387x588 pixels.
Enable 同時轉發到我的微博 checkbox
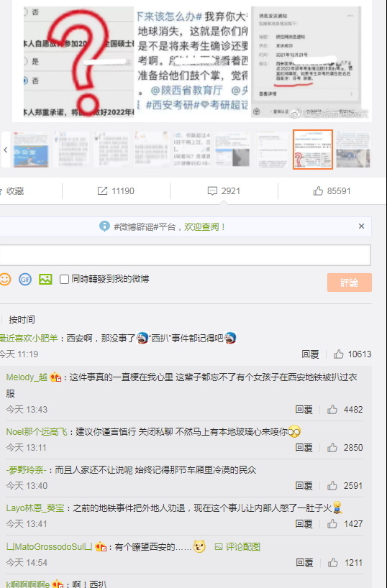[x=64, y=280]
